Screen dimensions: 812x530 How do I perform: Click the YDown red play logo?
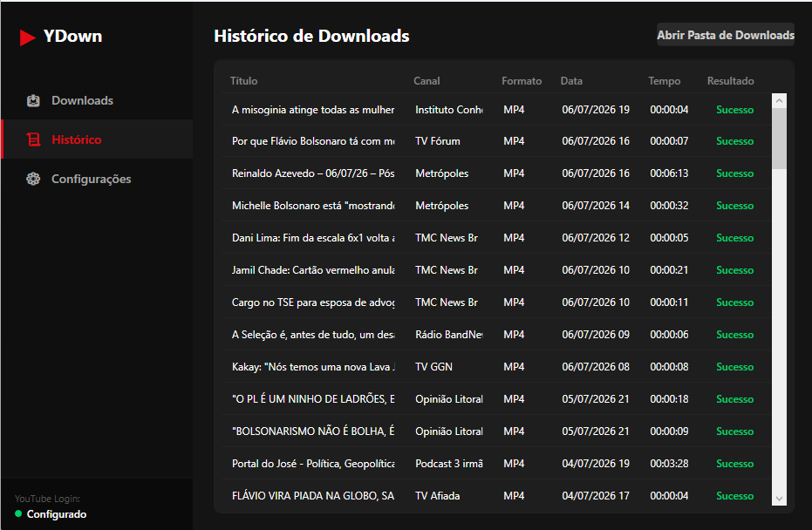click(x=27, y=37)
